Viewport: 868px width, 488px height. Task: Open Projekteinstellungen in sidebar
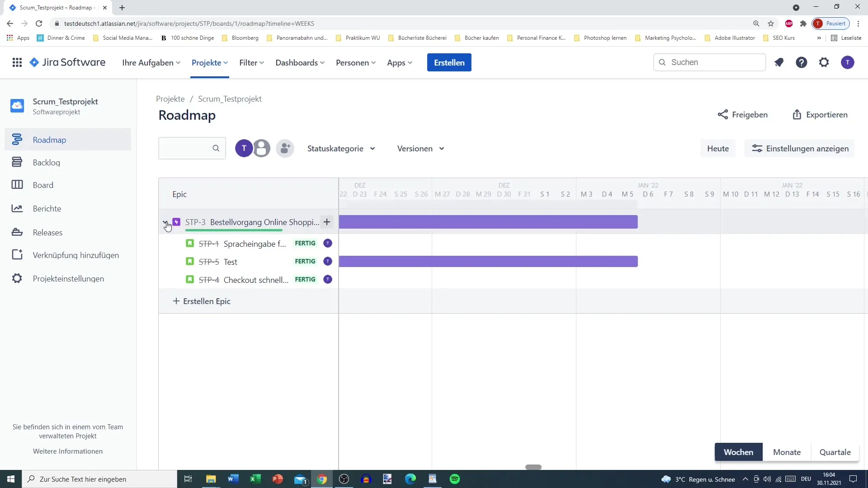(68, 278)
